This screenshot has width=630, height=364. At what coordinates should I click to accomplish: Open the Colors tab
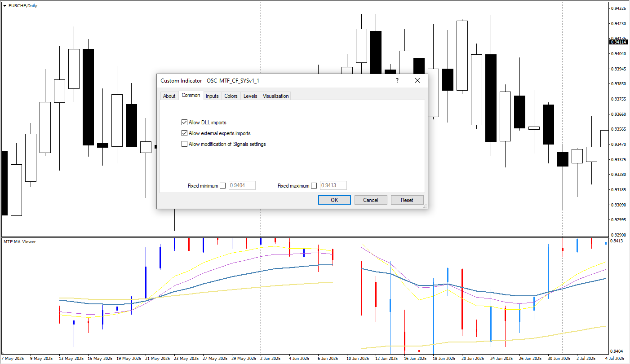pos(231,96)
